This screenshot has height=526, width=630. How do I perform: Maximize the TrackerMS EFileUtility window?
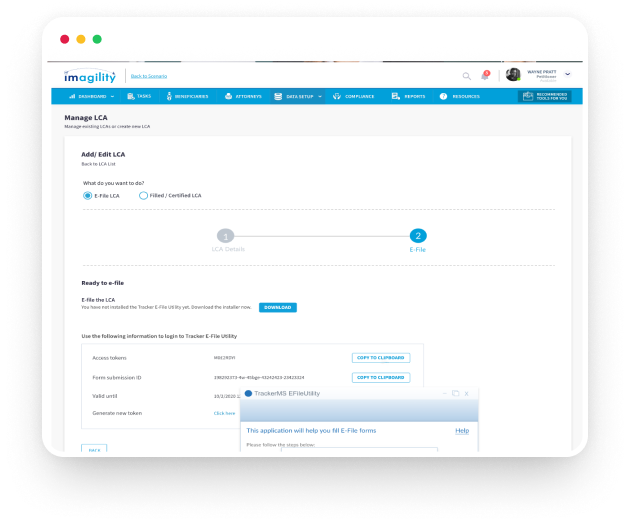click(455, 393)
